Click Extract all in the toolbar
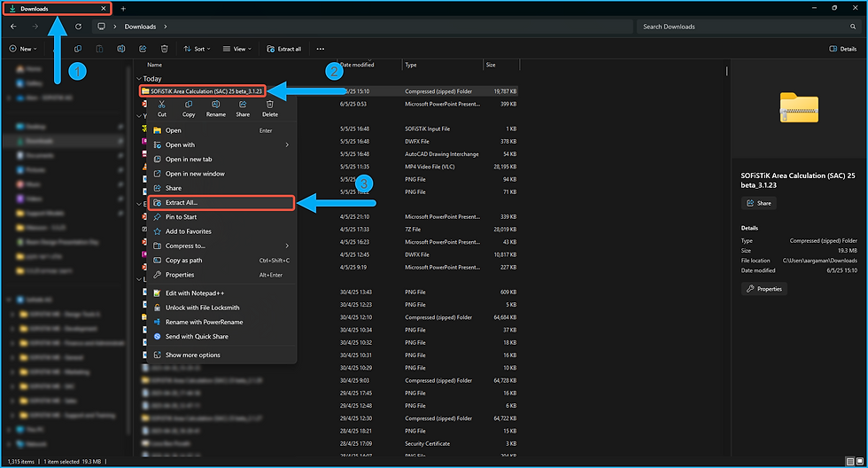868x468 pixels. point(284,49)
